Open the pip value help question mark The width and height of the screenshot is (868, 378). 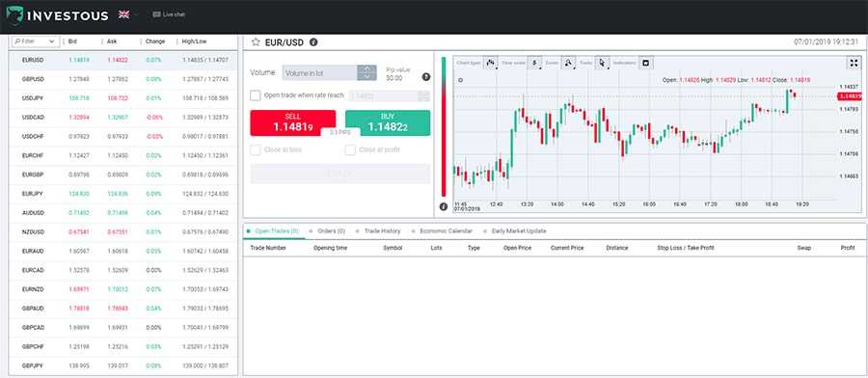[x=426, y=77]
